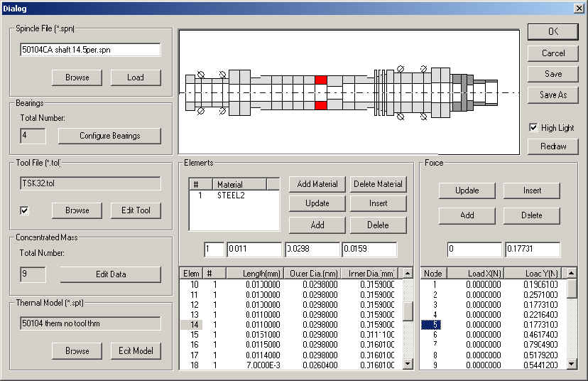Click Edit Data for Concentrated Mass
Image resolution: width=588 pixels, height=381 pixels.
pyautogui.click(x=110, y=274)
